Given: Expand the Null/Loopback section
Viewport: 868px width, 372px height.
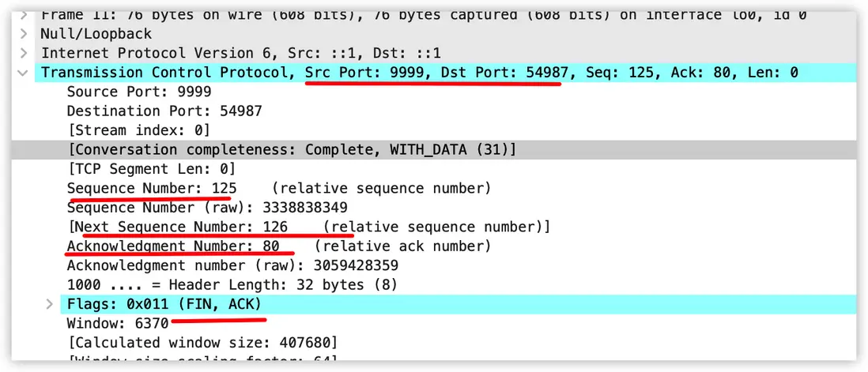Looking at the screenshot, I should point(24,34).
